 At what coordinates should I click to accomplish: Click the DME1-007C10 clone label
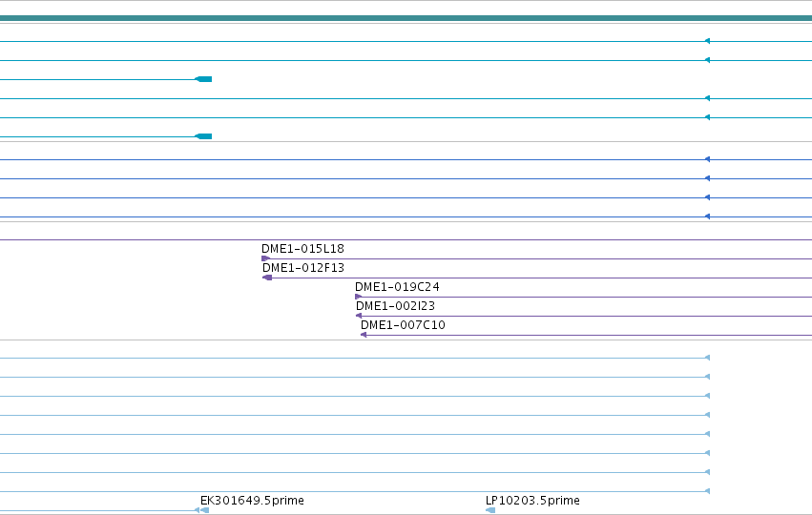(403, 325)
